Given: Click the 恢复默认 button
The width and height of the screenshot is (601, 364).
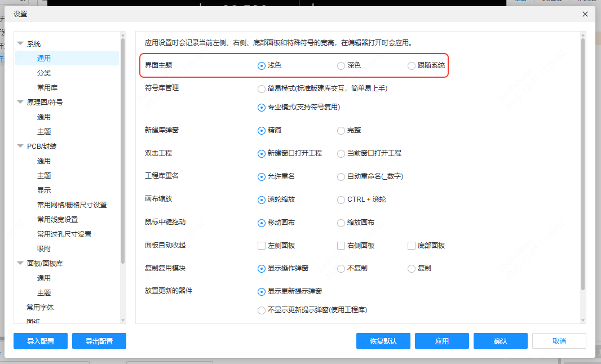Looking at the screenshot, I should (x=383, y=341).
